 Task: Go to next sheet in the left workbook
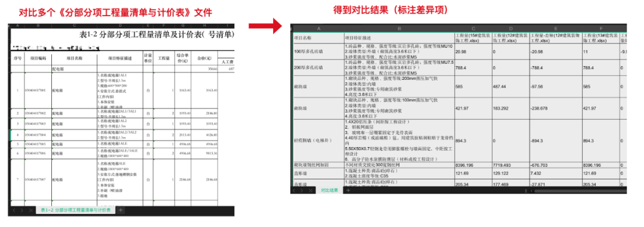[22, 210]
